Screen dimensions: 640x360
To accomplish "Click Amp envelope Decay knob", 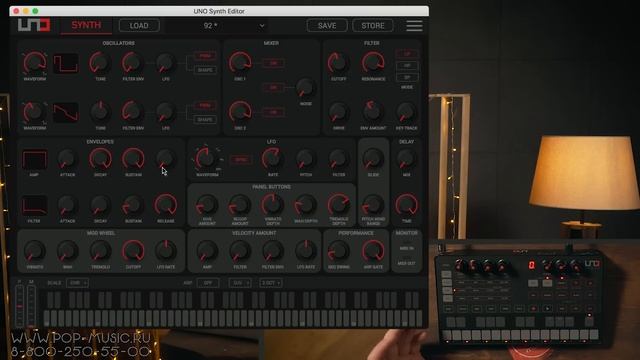I will click(100, 159).
